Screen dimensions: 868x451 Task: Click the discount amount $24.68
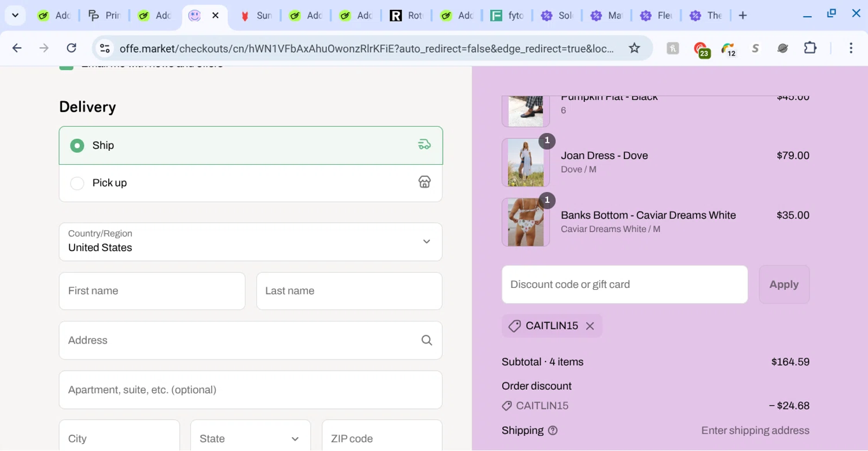pos(789,406)
